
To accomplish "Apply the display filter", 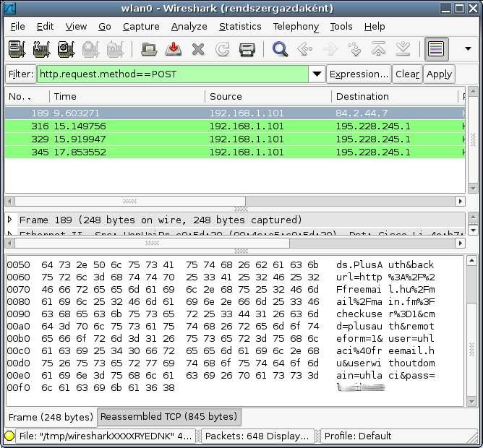I will coord(439,74).
